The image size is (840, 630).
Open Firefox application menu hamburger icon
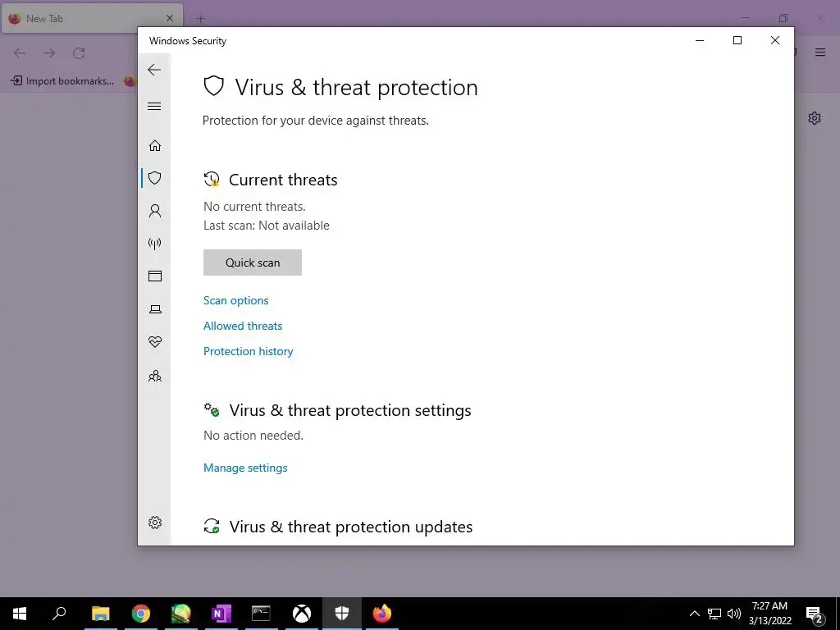pos(819,52)
